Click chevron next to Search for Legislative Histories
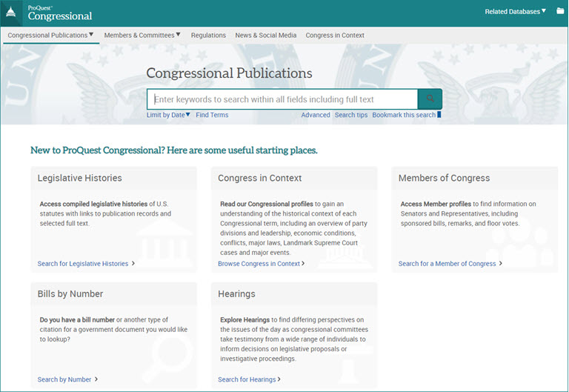The image size is (569, 392). 133,263
